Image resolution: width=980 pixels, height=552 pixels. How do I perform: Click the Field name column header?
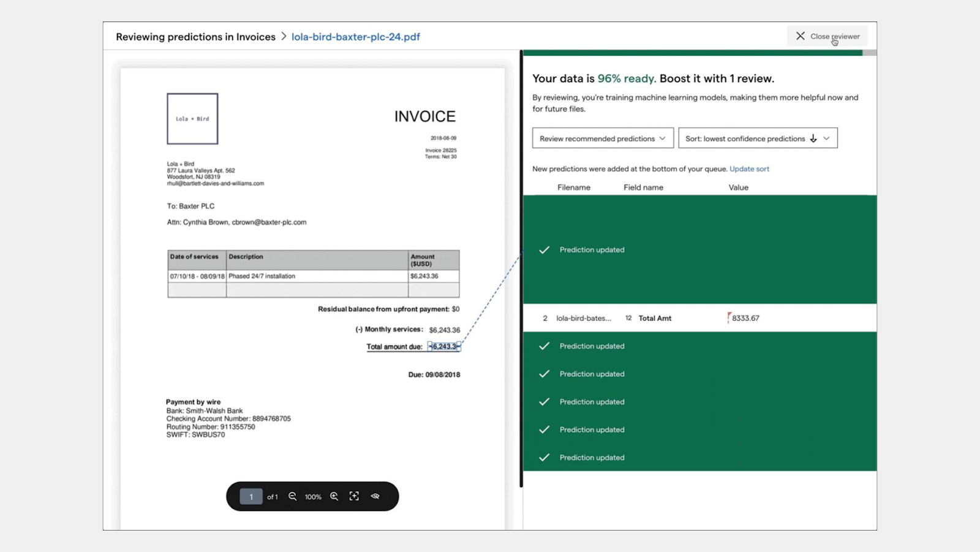point(643,187)
